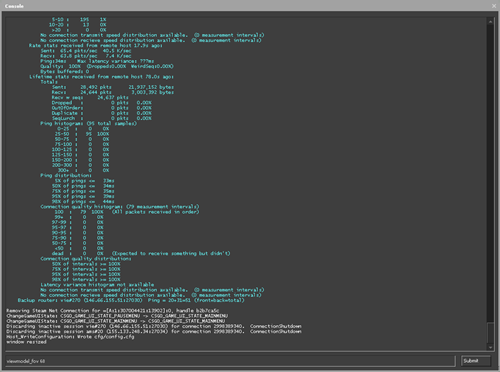
Task: Click the 'Dropped : 0 pkts' row
Action: [x=102, y=103]
